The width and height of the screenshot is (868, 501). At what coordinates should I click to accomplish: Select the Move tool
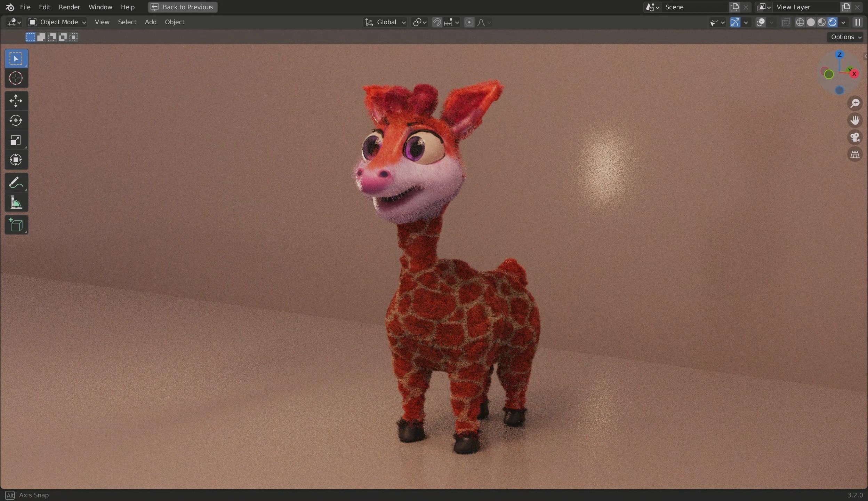point(16,101)
